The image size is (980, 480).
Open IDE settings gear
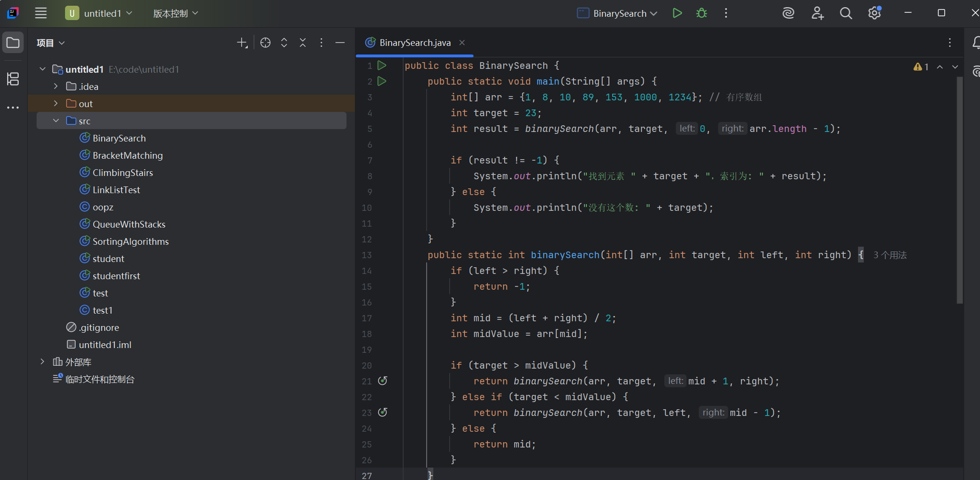point(875,13)
